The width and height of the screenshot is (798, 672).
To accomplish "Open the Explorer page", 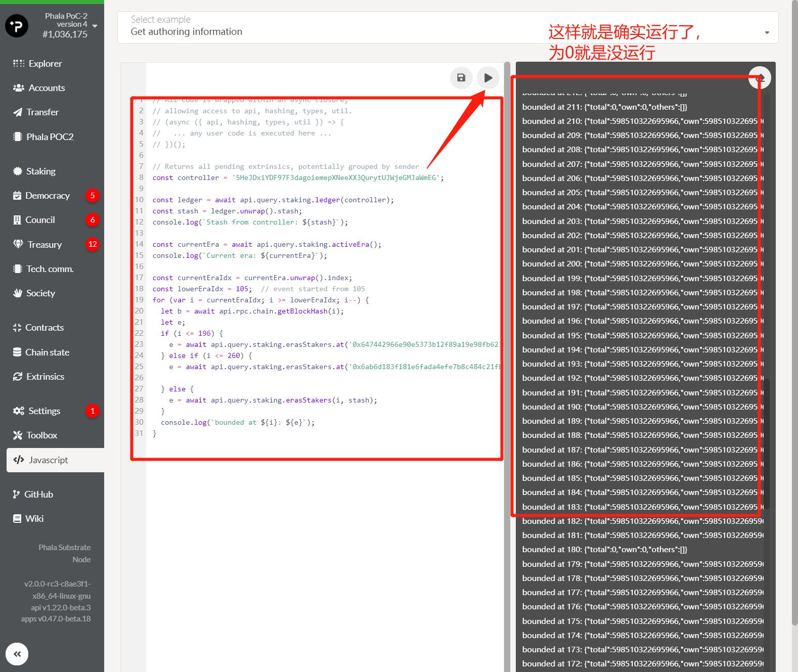I will click(45, 64).
